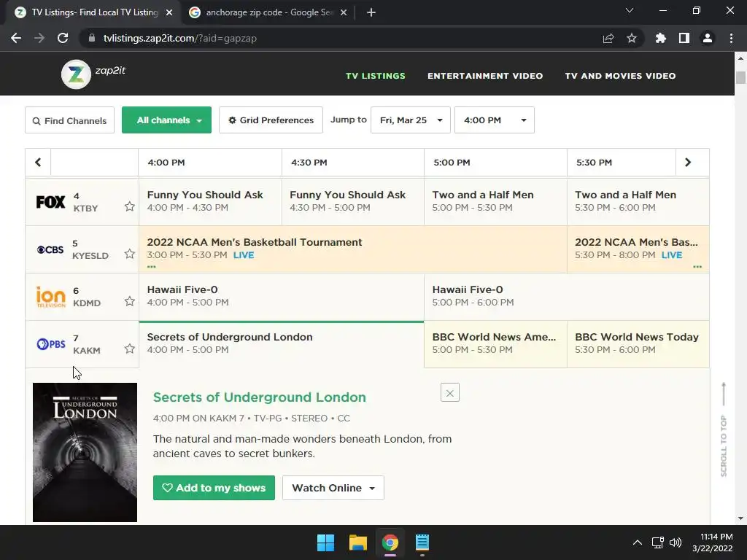Open a new browser tab
Viewport: 747px width, 560px height.
[371, 12]
